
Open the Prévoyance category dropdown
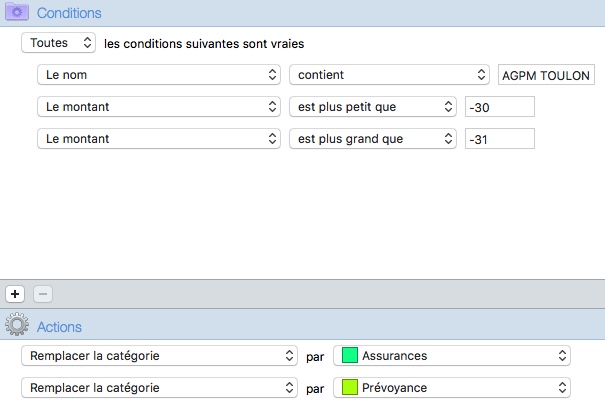(452, 387)
